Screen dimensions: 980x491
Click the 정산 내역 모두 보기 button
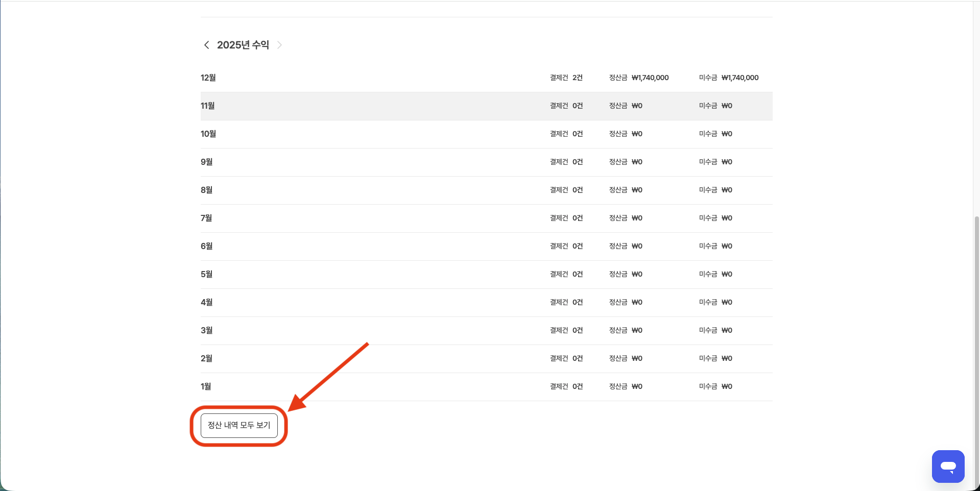pyautogui.click(x=239, y=426)
